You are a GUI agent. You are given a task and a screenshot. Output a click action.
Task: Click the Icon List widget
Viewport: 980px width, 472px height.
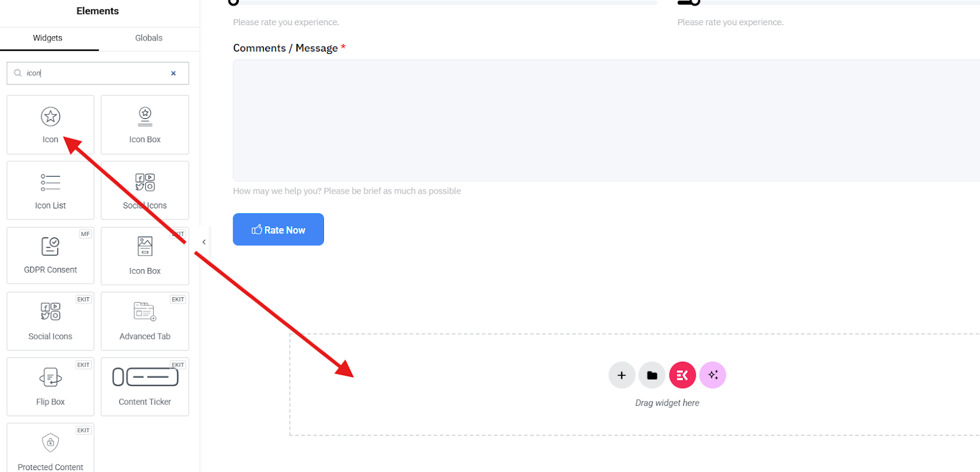[50, 190]
